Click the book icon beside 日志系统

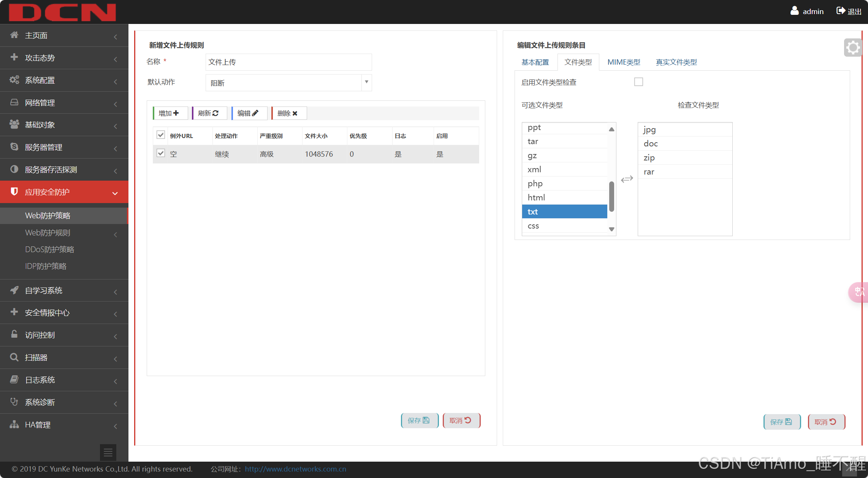coord(14,379)
